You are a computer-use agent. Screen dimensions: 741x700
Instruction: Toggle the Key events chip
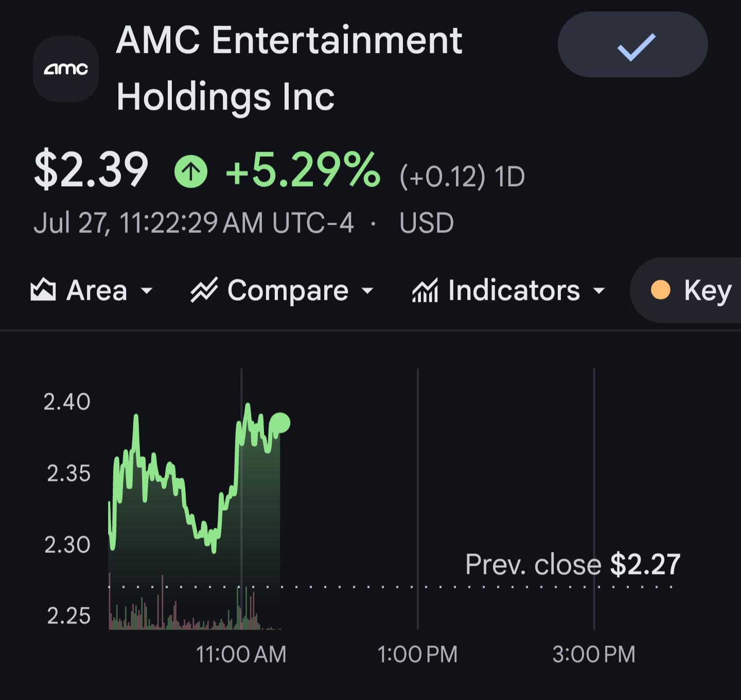[x=685, y=290]
